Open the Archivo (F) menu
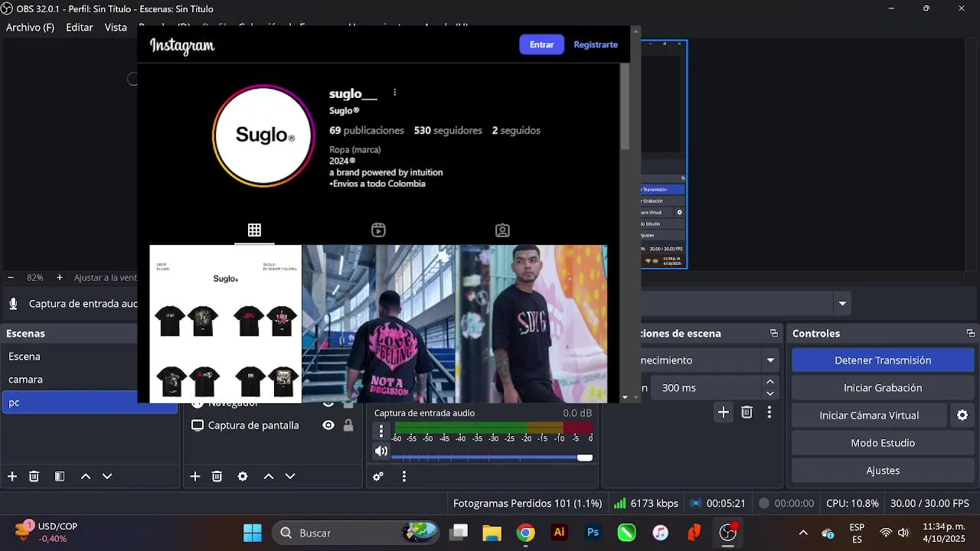This screenshot has height=551, width=980. coord(31,28)
